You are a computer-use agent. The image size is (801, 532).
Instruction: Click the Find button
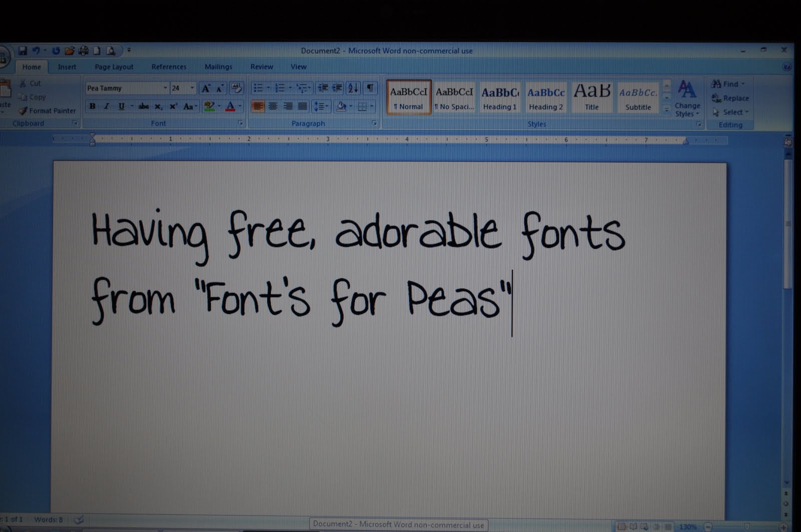point(728,84)
